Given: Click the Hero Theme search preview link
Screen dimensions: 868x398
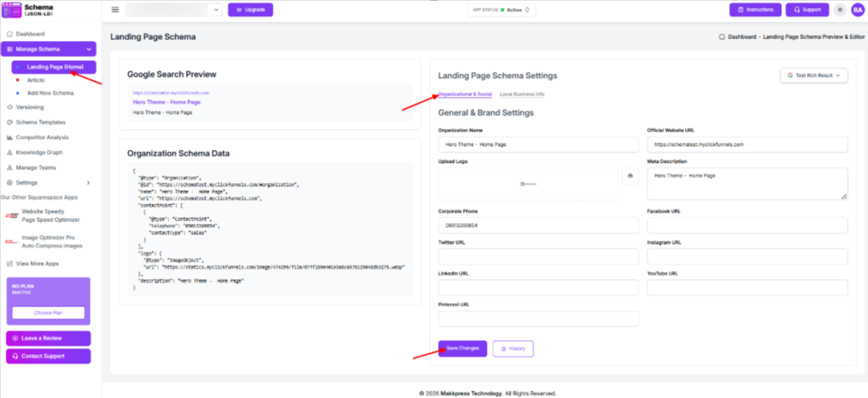Looking at the screenshot, I should (166, 103).
